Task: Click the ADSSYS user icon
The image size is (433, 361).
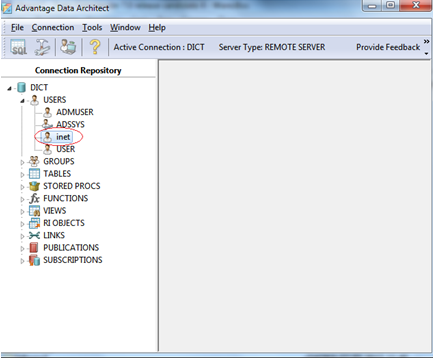Action: (x=48, y=124)
